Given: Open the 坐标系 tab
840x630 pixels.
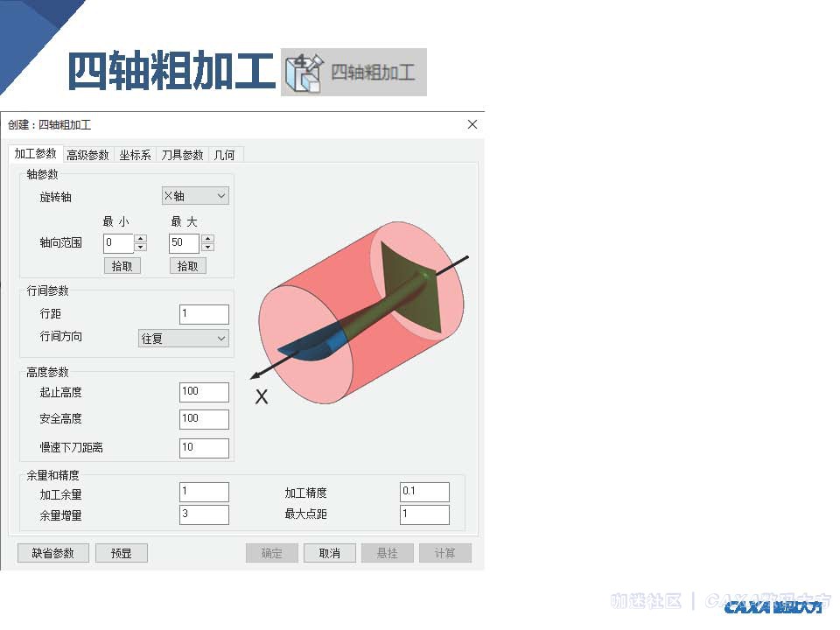Looking at the screenshot, I should pos(135,155).
